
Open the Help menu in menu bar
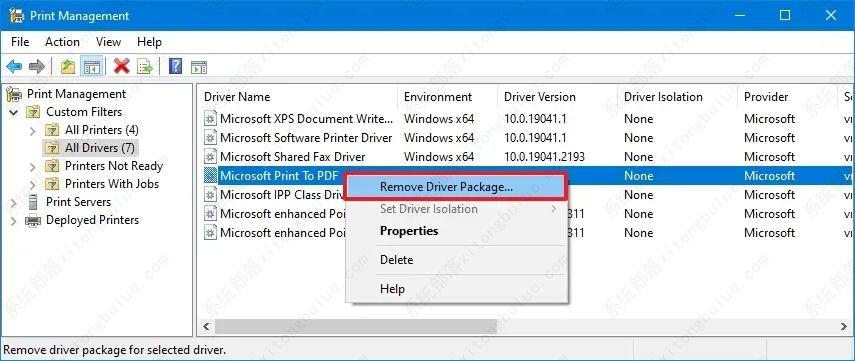click(x=149, y=42)
